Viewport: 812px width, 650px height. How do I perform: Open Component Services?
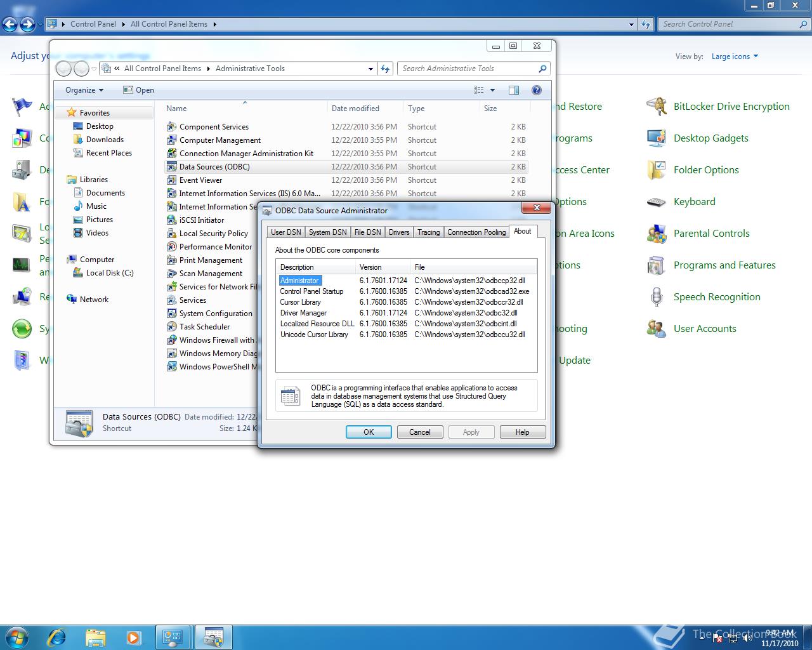click(x=214, y=126)
